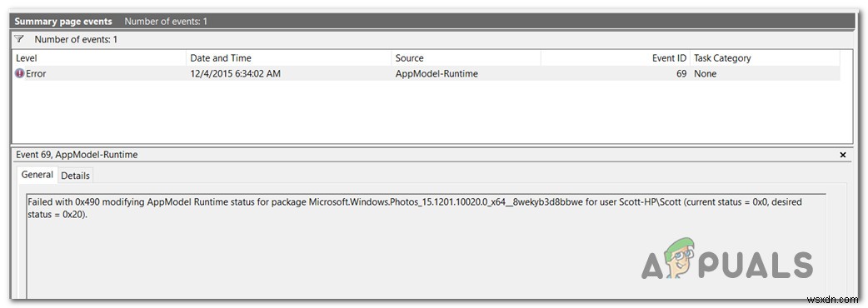Select the 'Error' level cell
Screen dimensions: 868x308
point(36,73)
